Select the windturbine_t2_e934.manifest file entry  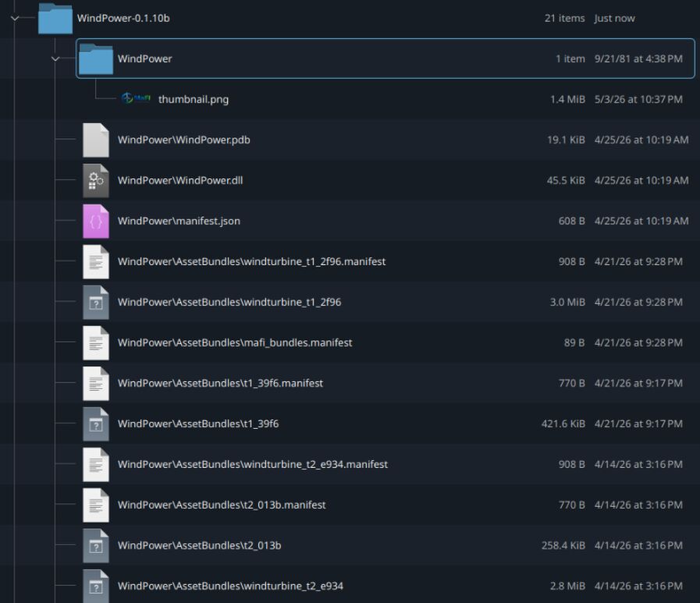(x=386, y=464)
